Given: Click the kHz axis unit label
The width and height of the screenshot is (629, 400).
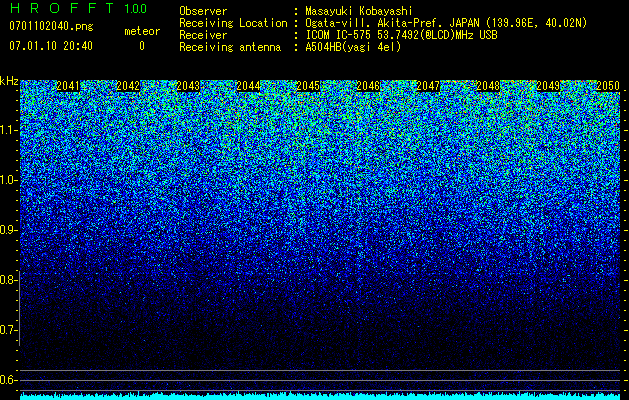Looking at the screenshot, I should pyautogui.click(x=9, y=81).
